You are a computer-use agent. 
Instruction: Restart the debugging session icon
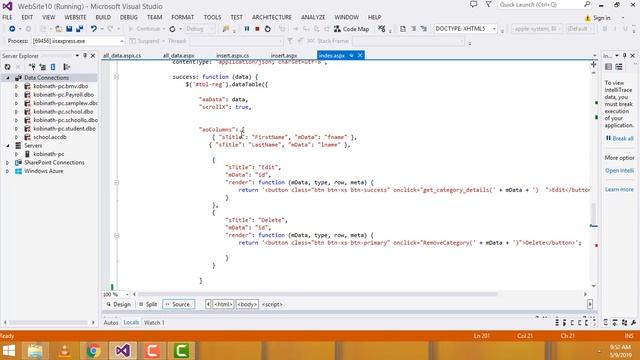[268, 29]
